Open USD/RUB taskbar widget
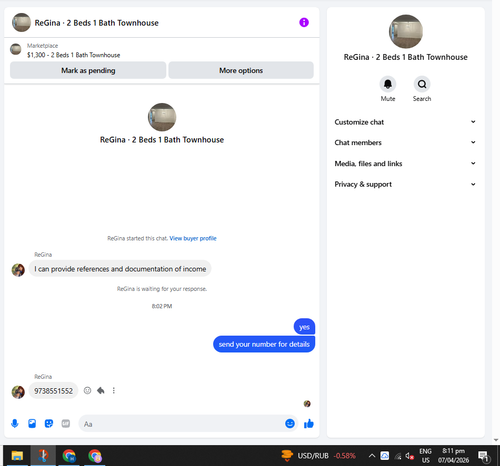Screen dimensions: 500x466 point(318,455)
